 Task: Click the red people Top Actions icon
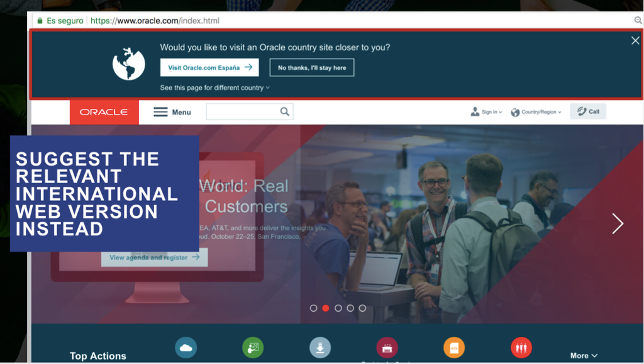point(521,348)
